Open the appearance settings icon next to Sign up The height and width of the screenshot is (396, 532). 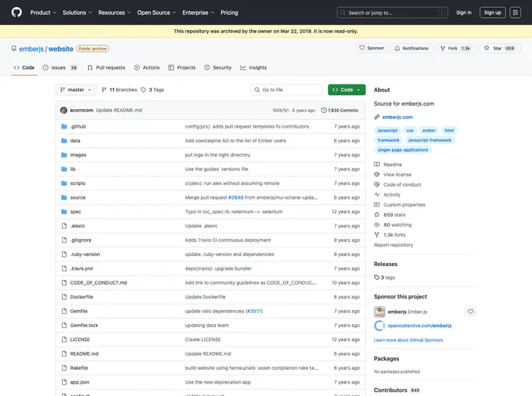[515, 12]
